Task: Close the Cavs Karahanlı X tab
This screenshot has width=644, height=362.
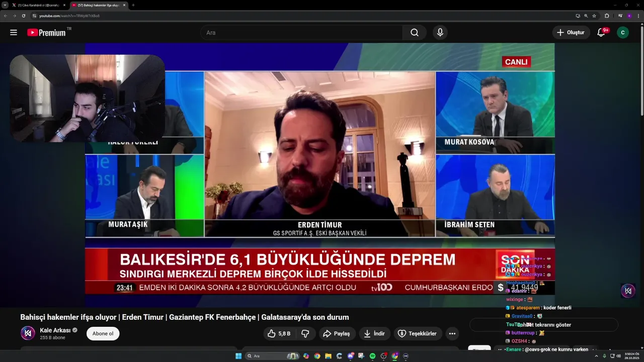Action: coord(64,5)
